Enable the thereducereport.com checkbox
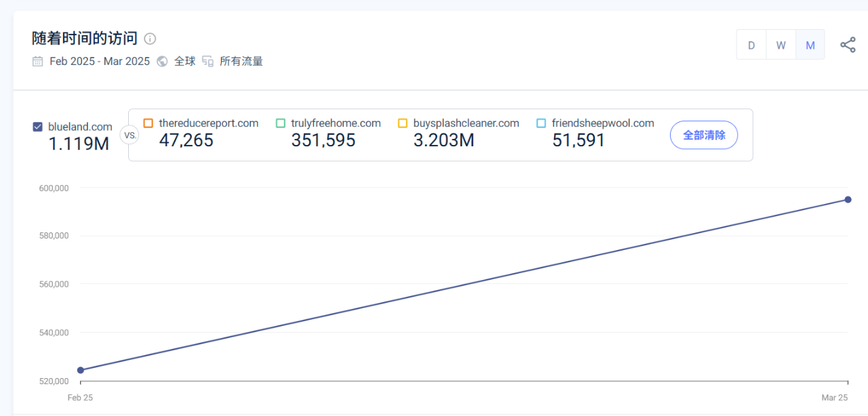This screenshot has height=416, width=868. coord(149,123)
